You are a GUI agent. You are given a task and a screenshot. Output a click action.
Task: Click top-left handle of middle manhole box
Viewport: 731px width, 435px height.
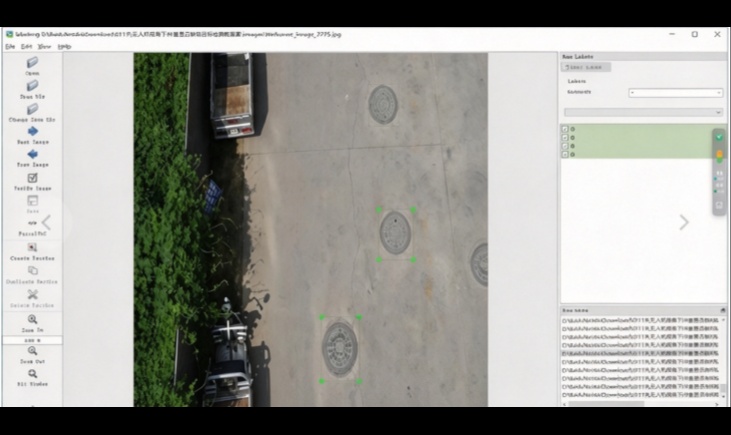(x=379, y=210)
